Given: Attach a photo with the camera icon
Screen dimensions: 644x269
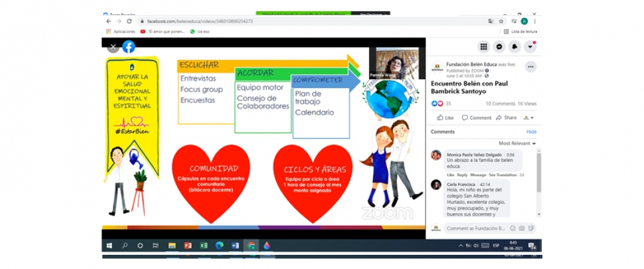Looking at the screenshot, I should [x=522, y=228].
